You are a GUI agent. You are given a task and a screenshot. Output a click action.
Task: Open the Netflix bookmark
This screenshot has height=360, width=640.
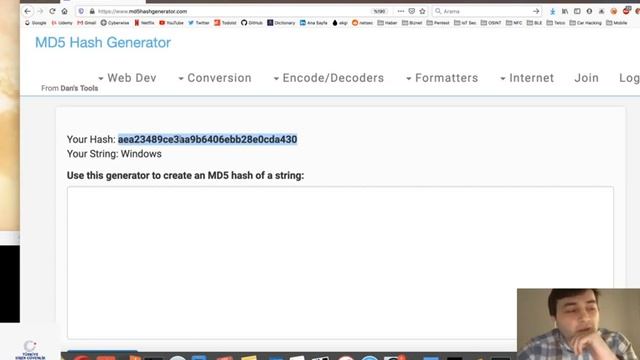[144, 23]
